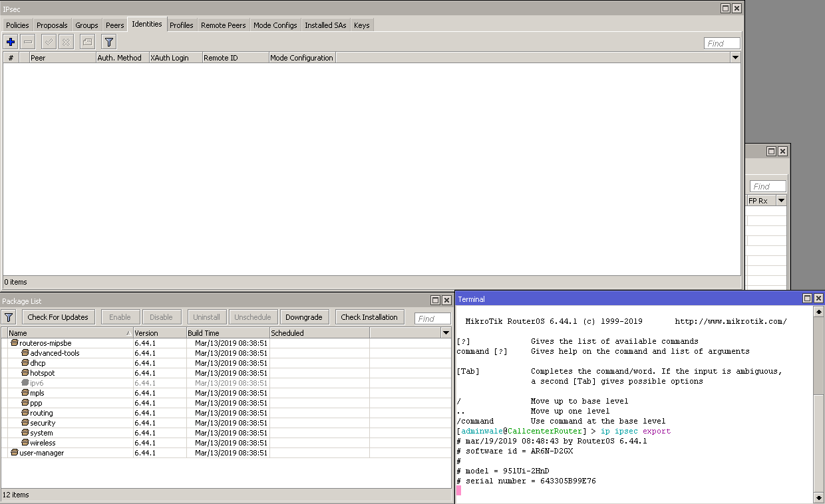Open the Package List filter funnel

coord(9,317)
